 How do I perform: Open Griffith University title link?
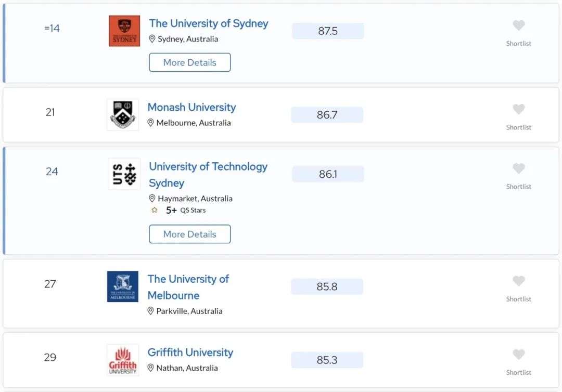(190, 352)
